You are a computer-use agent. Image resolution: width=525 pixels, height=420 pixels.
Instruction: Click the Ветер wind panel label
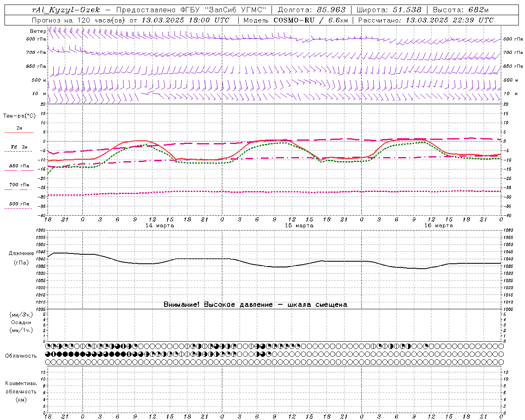[38, 31]
